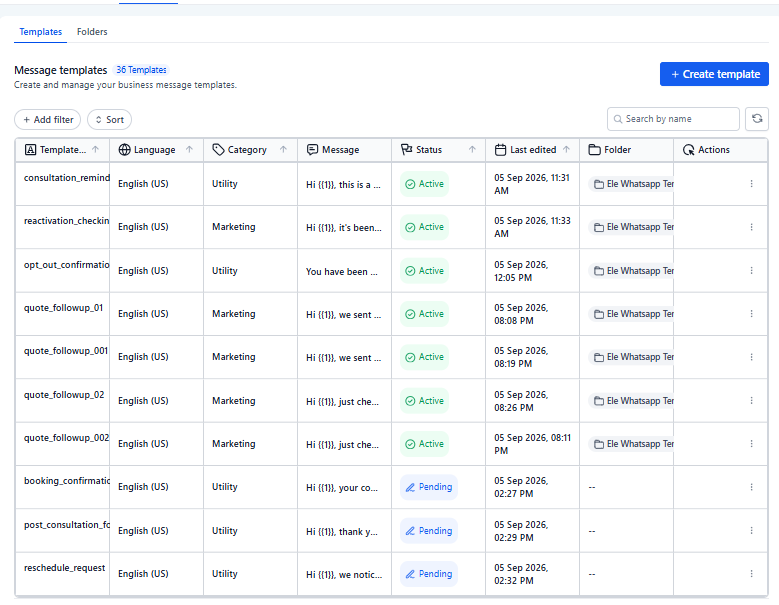
Task: Click sort arrow in Status column
Action: [x=472, y=150]
